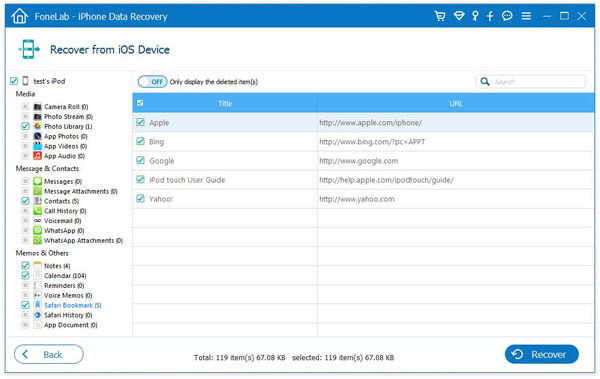Viewport: 600px width, 379px height.
Task: Click the Recover button
Action: point(541,354)
